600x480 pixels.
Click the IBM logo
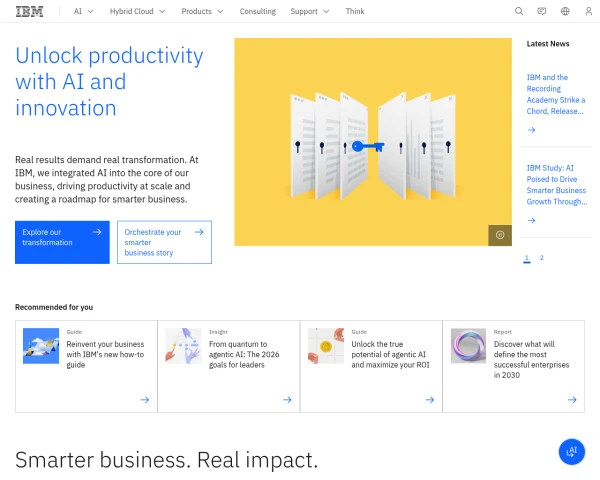29,11
